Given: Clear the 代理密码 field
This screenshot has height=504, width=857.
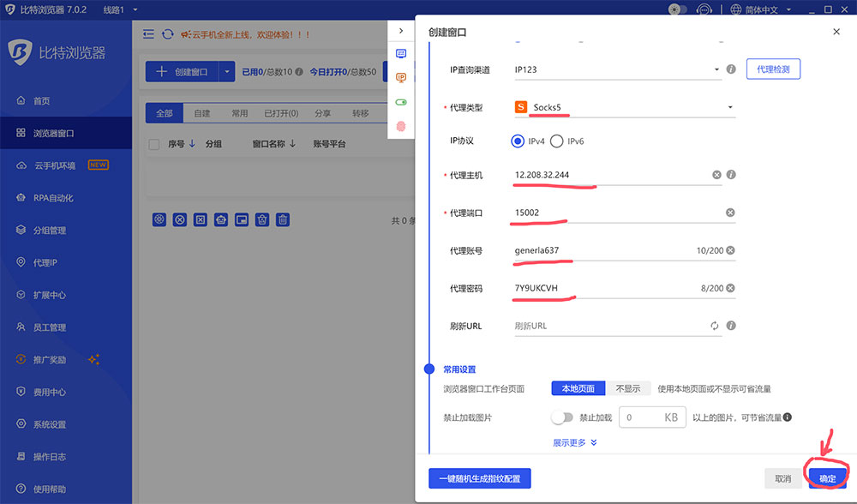Looking at the screenshot, I should pos(730,288).
